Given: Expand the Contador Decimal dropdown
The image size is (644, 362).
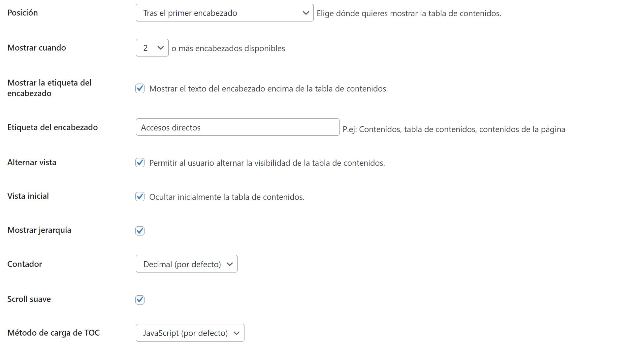Looking at the screenshot, I should point(187,264).
